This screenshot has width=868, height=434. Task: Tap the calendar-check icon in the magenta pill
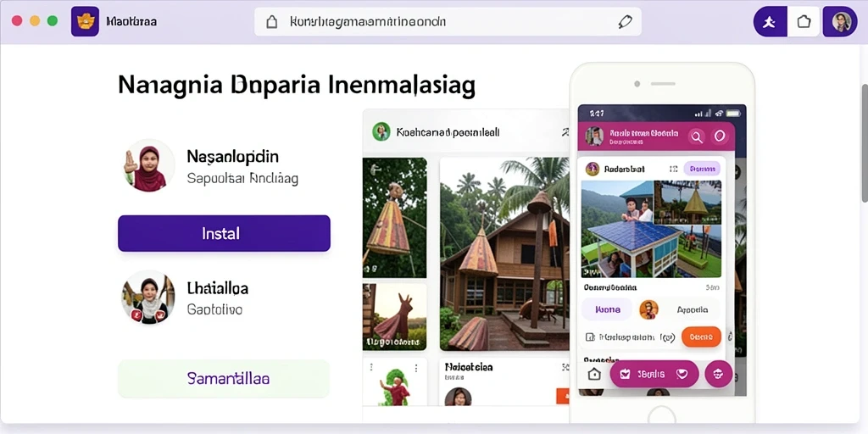pyautogui.click(x=626, y=374)
